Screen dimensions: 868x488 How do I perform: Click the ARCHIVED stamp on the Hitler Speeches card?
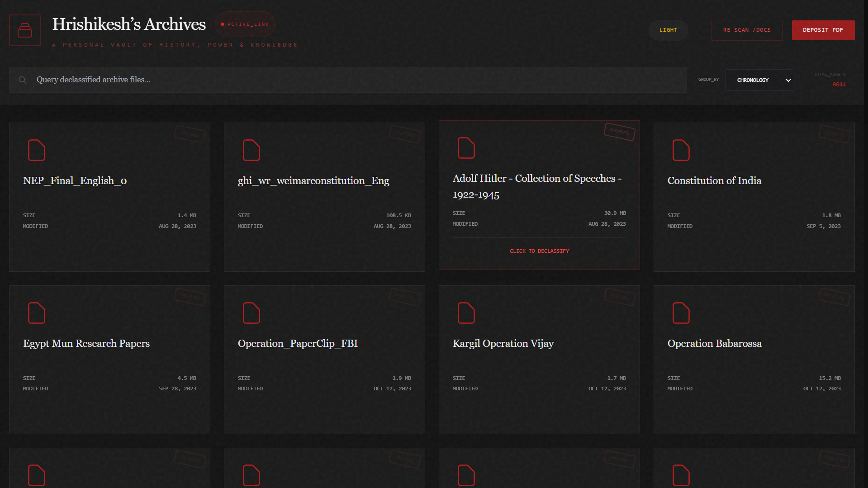point(619,132)
